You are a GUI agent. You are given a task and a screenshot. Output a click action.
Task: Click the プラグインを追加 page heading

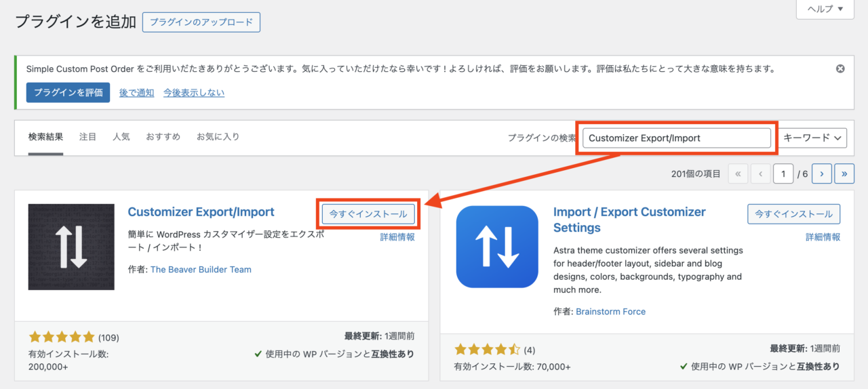pyautogui.click(x=75, y=22)
